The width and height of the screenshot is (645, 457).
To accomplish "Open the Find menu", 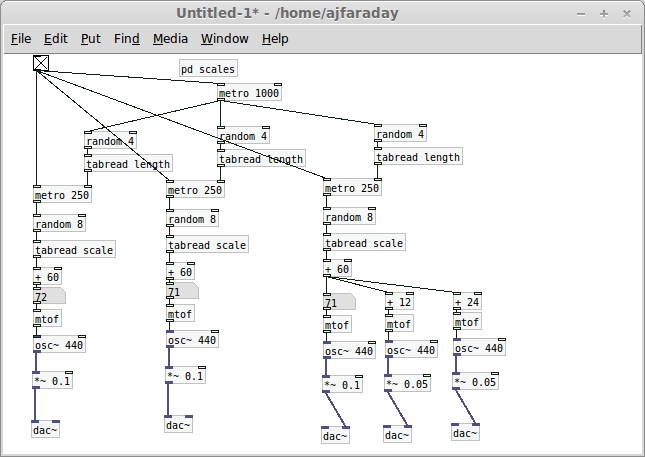I will click(127, 39).
